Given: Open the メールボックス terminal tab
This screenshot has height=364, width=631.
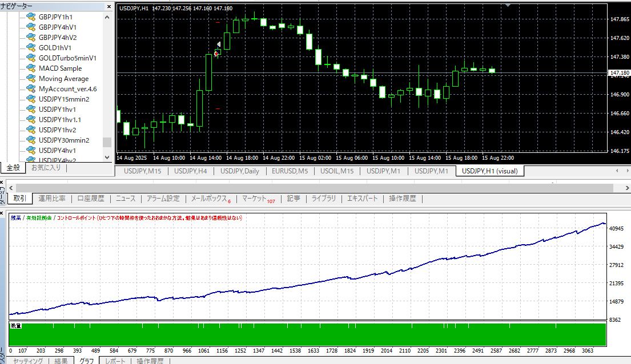Looking at the screenshot, I should click(x=210, y=199).
